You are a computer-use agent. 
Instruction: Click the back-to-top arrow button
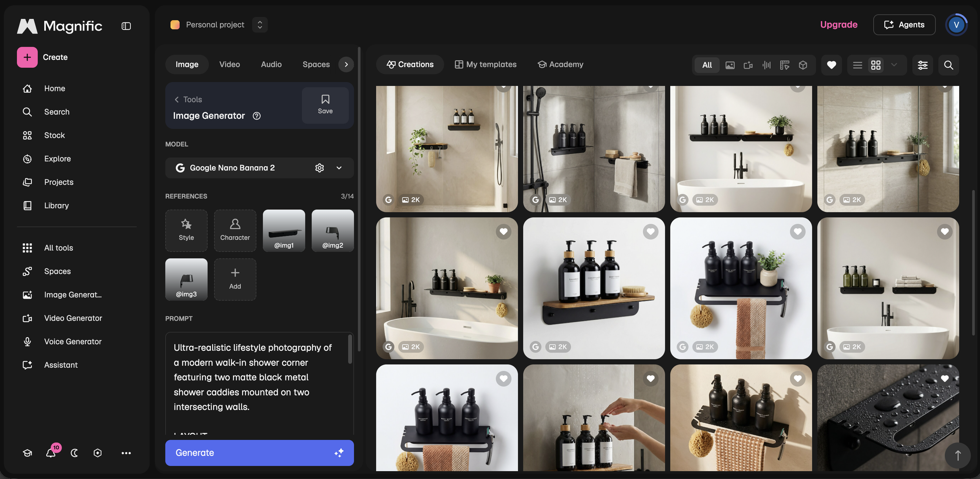click(958, 455)
